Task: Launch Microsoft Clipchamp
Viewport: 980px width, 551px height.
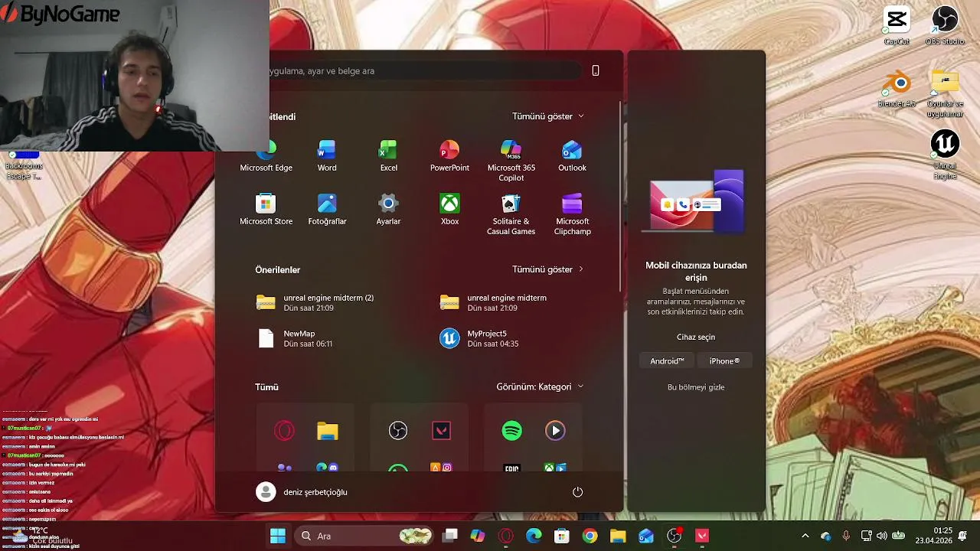Action: pos(572,215)
